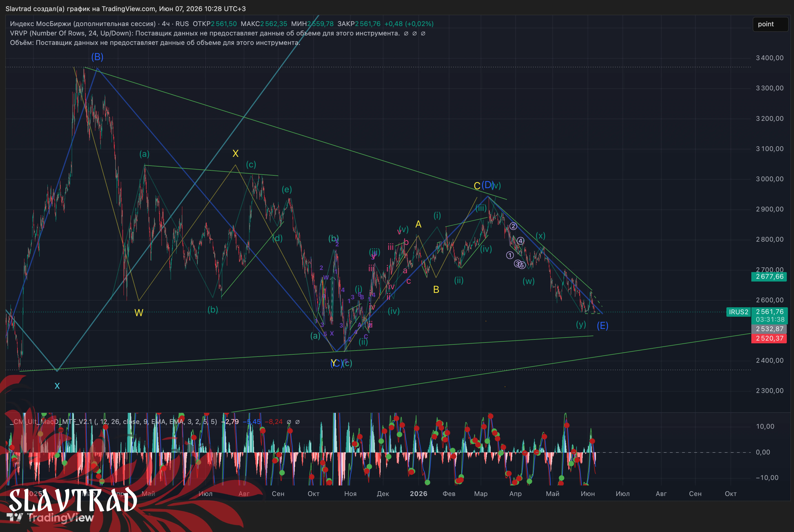Image resolution: width=794 pixels, height=532 pixels.
Task: Click the ЗАКР value in the legend row
Action: (x=368, y=24)
